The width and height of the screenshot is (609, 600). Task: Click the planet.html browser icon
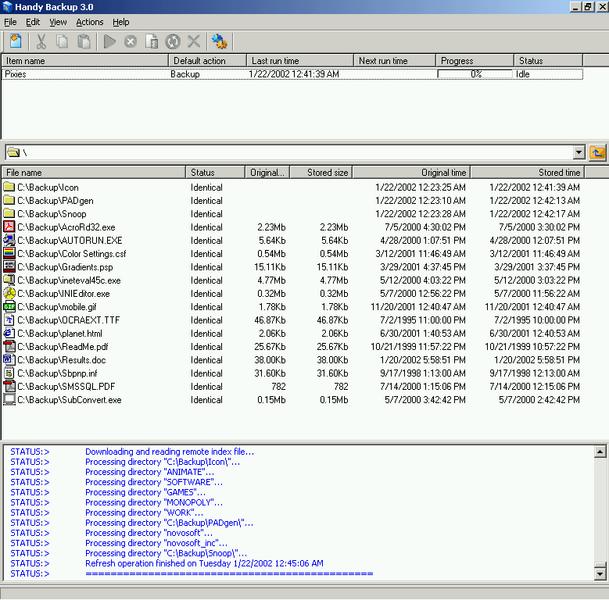[x=9, y=333]
